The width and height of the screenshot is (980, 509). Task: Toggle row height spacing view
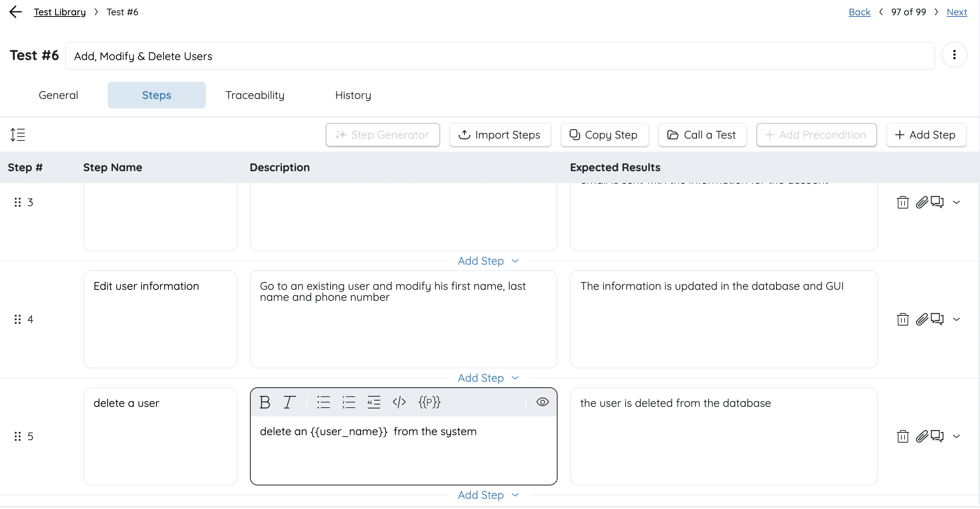pyautogui.click(x=18, y=135)
